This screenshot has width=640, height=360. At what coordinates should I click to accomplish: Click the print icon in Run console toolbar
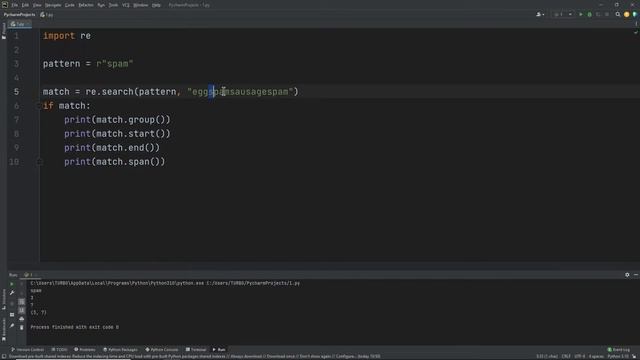[x=22, y=319]
